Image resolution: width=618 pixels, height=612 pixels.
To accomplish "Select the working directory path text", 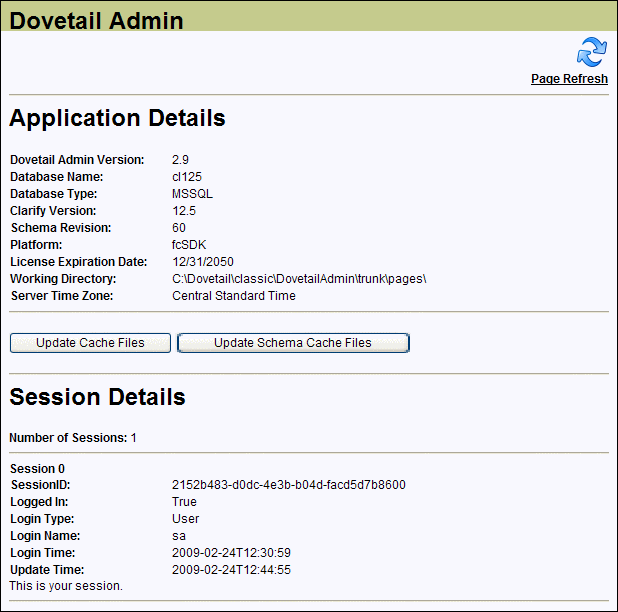I will (299, 279).
